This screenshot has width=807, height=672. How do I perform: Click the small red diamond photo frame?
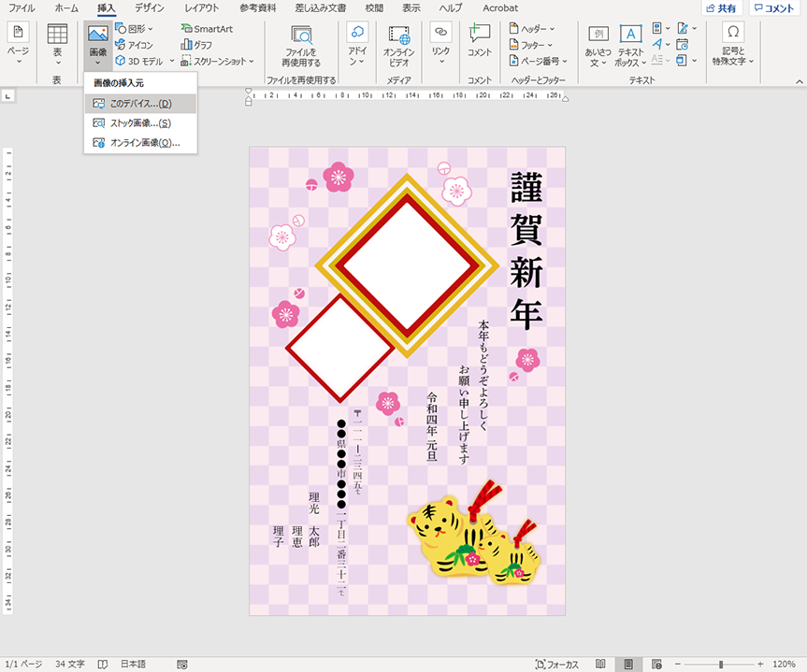(340, 349)
